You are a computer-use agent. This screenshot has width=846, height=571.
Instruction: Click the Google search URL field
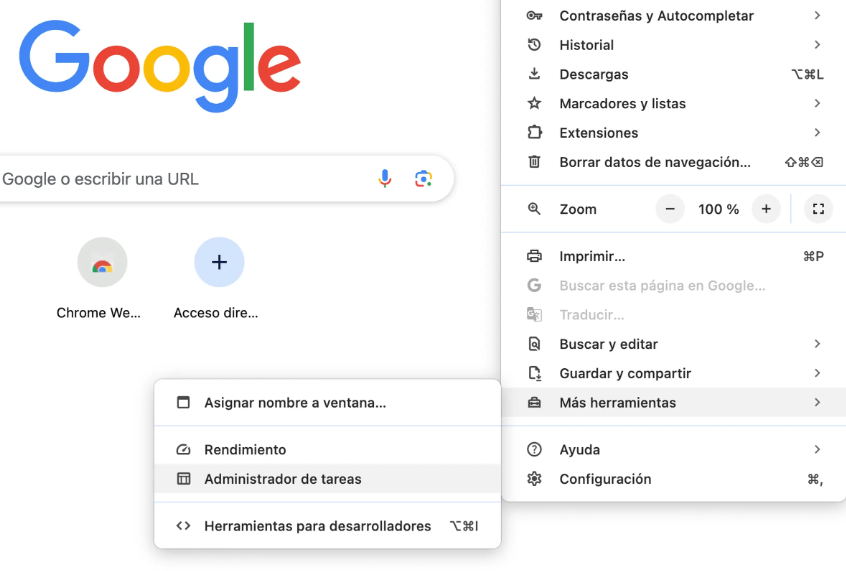click(x=180, y=179)
